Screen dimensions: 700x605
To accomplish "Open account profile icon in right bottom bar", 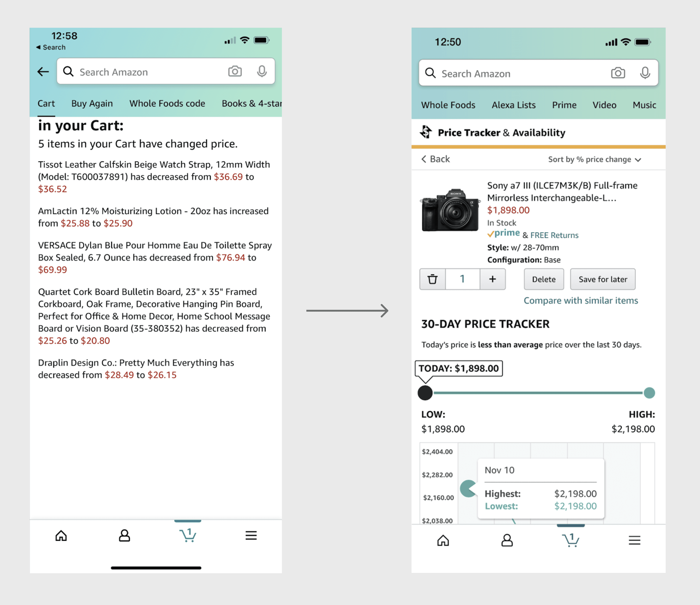I will coord(507,540).
